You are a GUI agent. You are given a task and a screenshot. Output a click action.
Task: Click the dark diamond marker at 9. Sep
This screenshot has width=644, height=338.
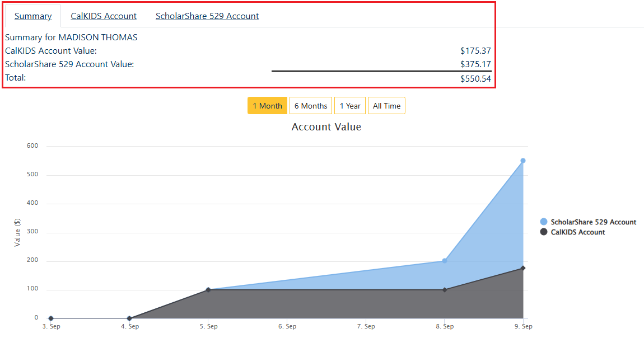coord(523,268)
